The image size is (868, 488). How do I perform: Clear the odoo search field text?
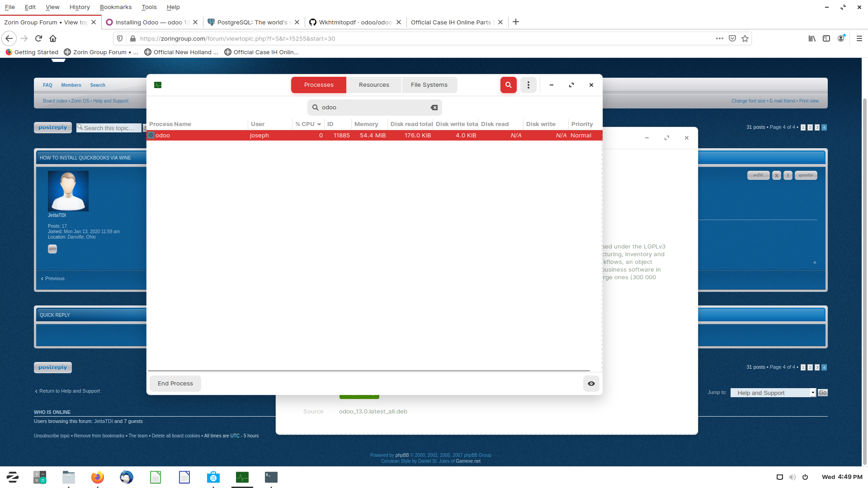(434, 108)
